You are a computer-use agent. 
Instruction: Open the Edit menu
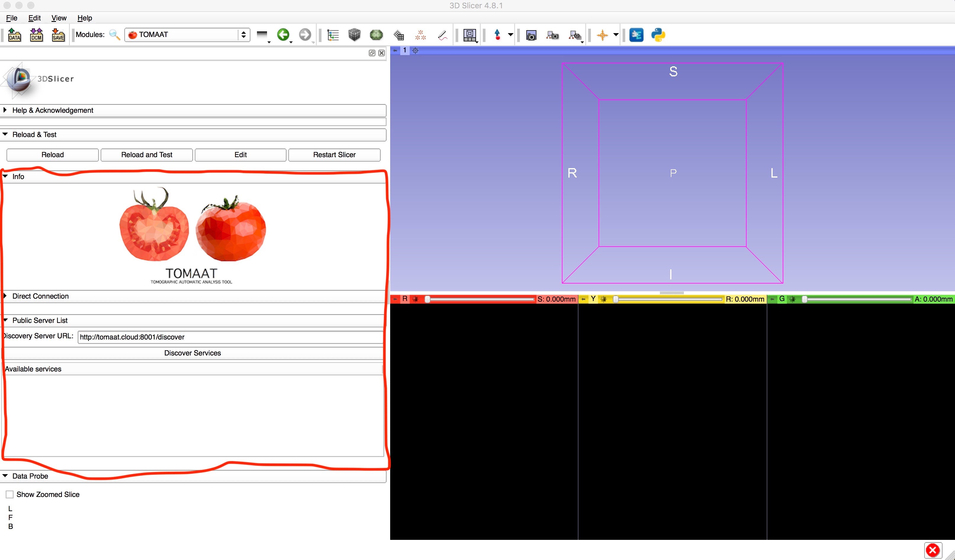pyautogui.click(x=34, y=18)
